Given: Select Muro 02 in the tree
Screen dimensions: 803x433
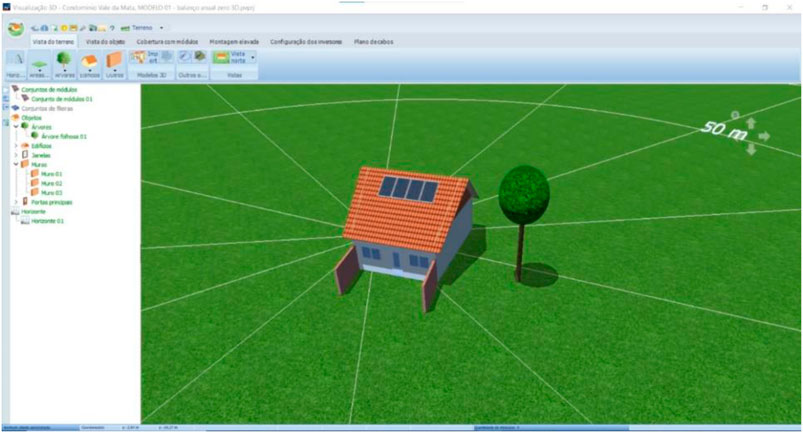Looking at the screenshot, I should coord(51,183).
